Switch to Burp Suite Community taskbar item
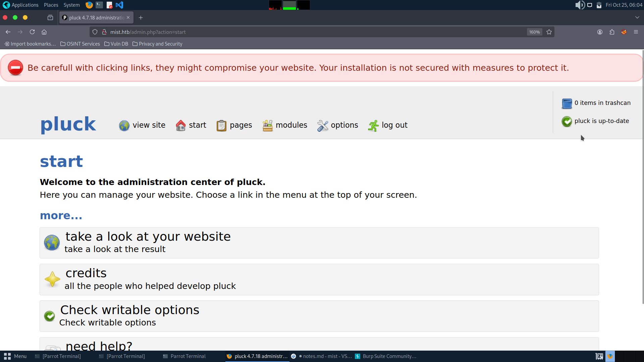The height and width of the screenshot is (362, 644). 386,356
